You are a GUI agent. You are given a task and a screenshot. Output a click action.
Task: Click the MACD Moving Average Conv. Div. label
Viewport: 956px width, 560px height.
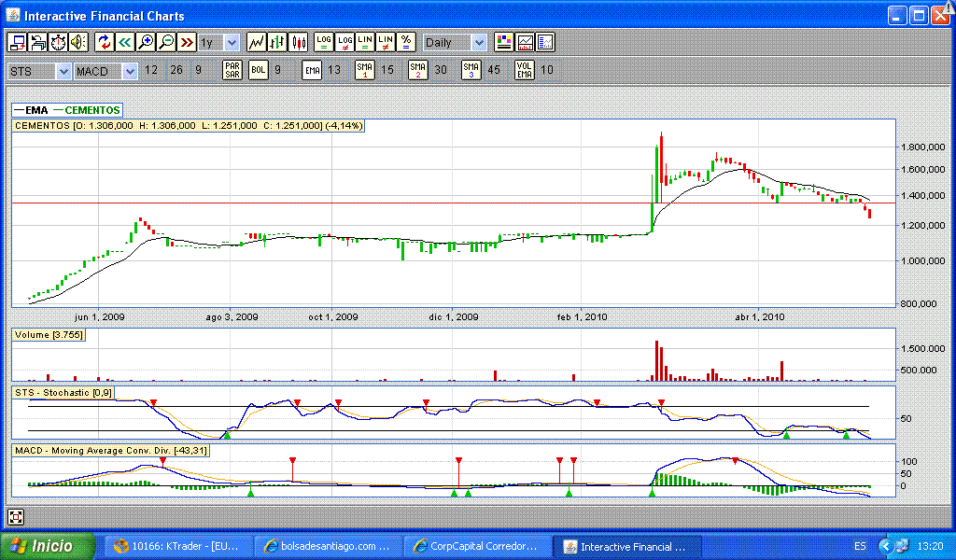click(111, 451)
